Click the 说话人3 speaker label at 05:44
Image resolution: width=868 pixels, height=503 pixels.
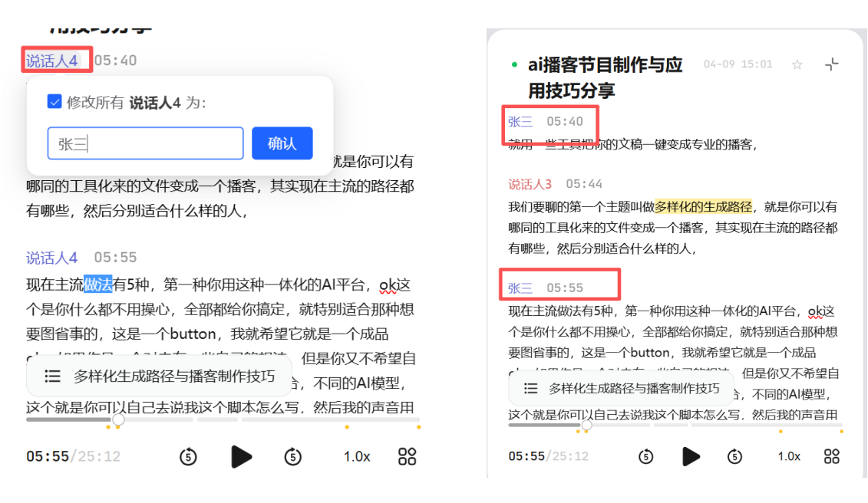(530, 184)
